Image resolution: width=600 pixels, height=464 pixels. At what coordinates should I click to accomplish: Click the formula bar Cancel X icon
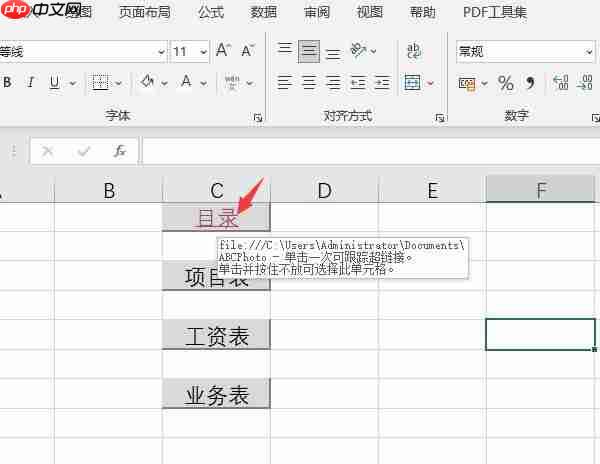coord(47,151)
